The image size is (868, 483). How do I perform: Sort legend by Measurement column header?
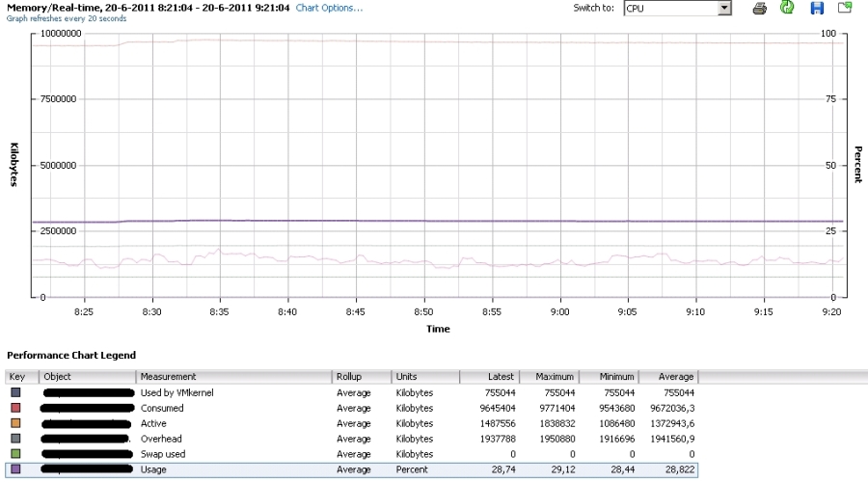(x=233, y=377)
